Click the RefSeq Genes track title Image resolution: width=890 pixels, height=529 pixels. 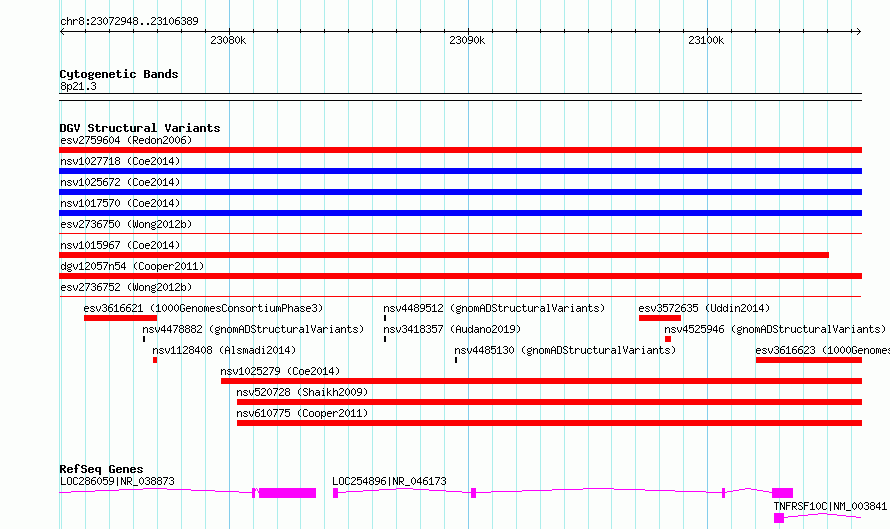pyautogui.click(x=102, y=469)
